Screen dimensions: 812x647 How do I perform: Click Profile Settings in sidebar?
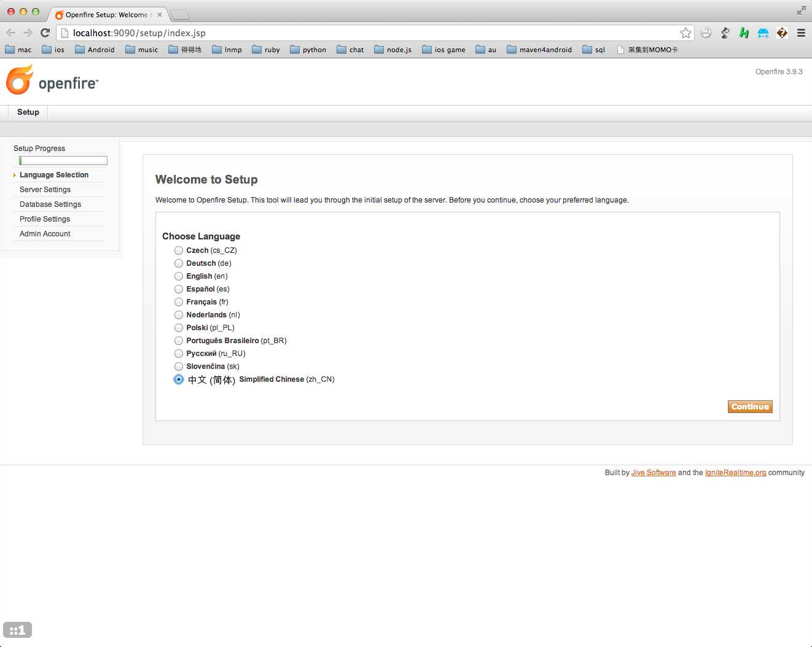[x=45, y=219]
